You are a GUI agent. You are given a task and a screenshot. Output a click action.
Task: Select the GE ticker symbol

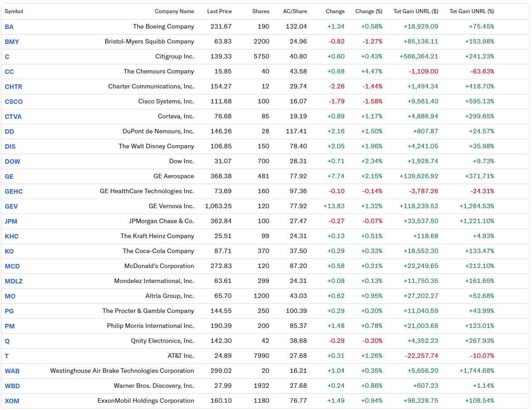[9, 176]
